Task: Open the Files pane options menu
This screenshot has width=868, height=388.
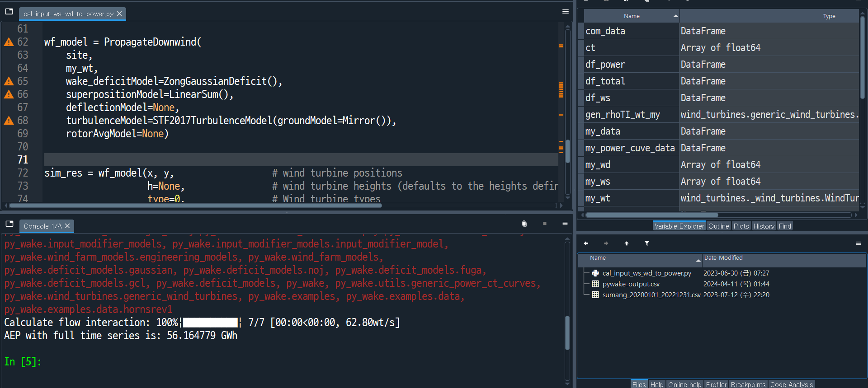Action: point(858,243)
